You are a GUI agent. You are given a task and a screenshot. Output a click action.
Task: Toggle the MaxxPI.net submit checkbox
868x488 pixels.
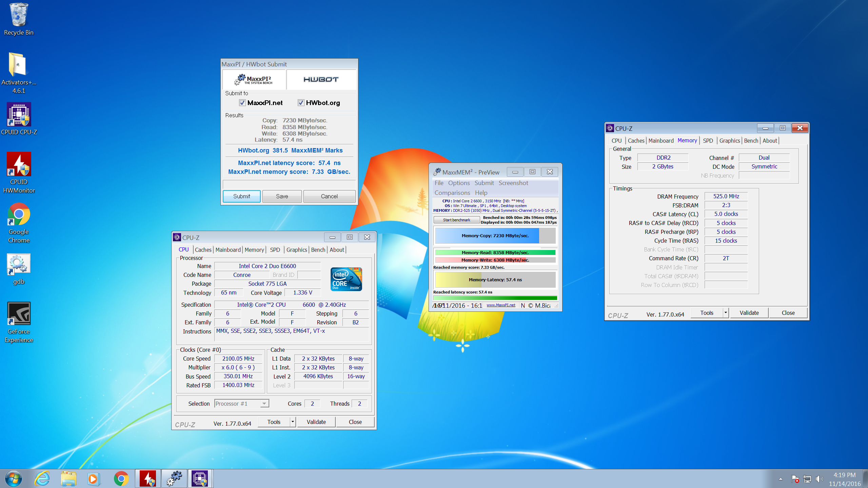coord(242,103)
